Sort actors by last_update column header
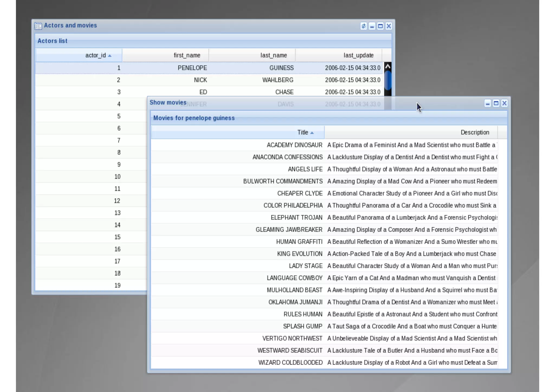Screen dimensions: 555x392 tap(358, 55)
